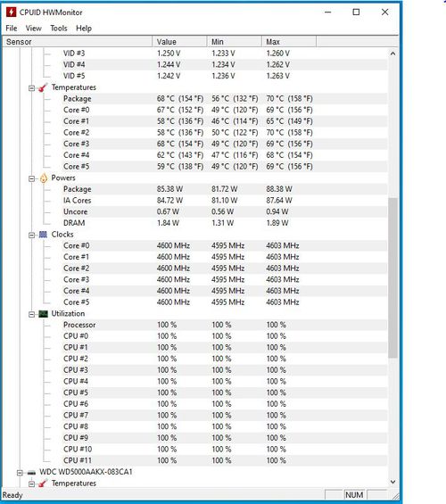Screen dimensions: 446x504
Task: Select temperature Core #3 row at 68 °C
Action: point(225,144)
